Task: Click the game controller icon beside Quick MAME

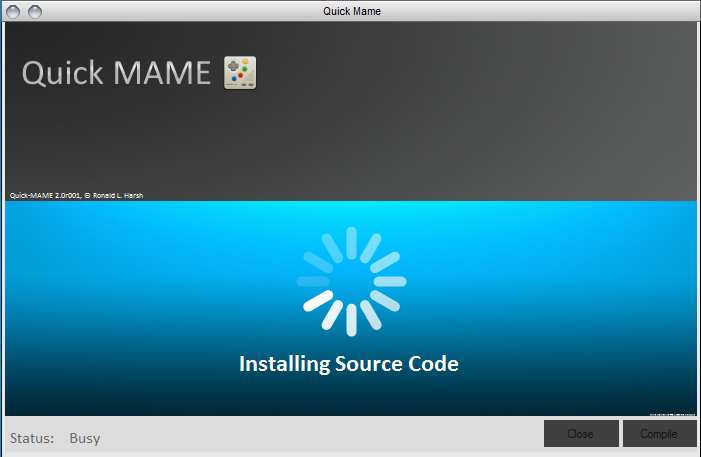Action: [240, 73]
